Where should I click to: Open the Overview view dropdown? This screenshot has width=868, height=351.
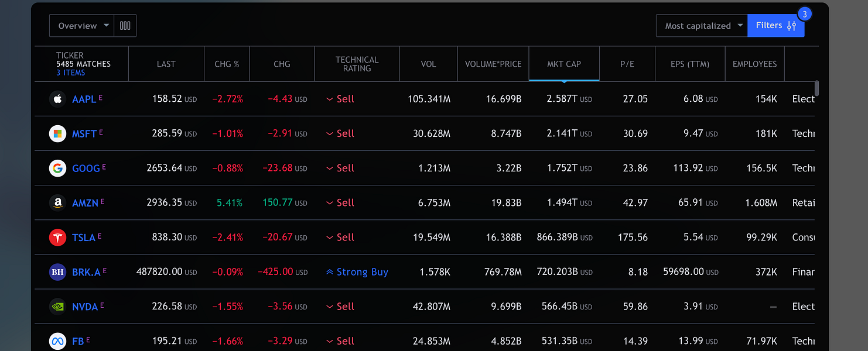82,26
